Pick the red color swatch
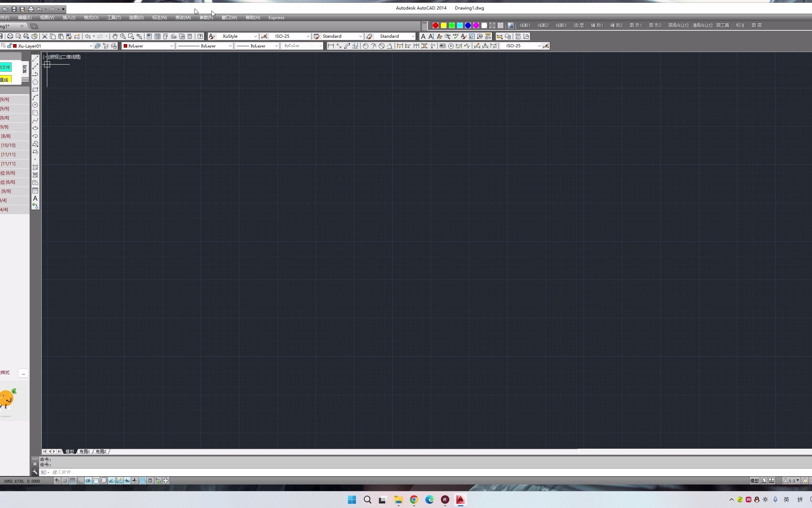The width and height of the screenshot is (812, 508). pyautogui.click(x=436, y=25)
